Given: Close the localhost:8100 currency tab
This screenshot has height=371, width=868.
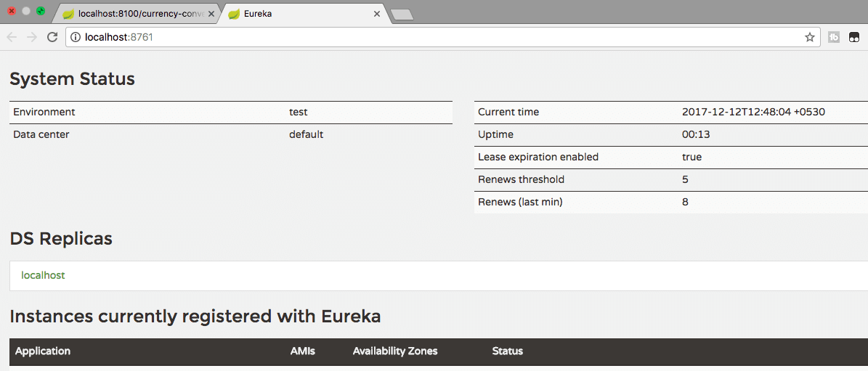Looking at the screenshot, I should pyautogui.click(x=211, y=14).
